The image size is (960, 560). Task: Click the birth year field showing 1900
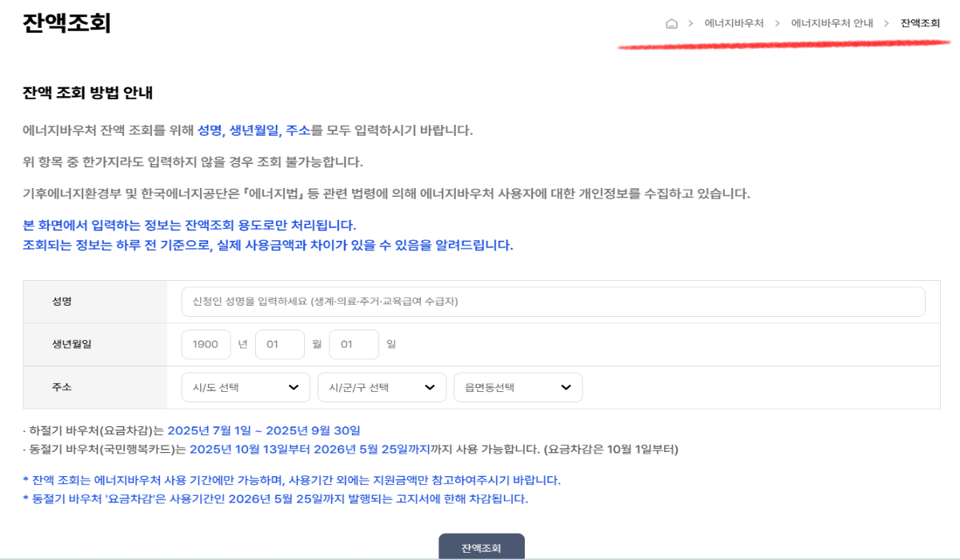[x=206, y=344]
